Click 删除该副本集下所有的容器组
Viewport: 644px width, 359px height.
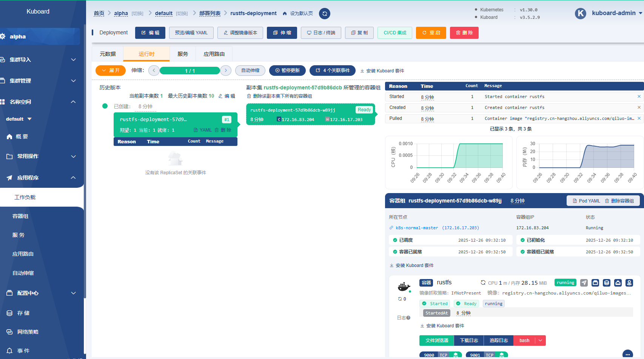click(279, 96)
